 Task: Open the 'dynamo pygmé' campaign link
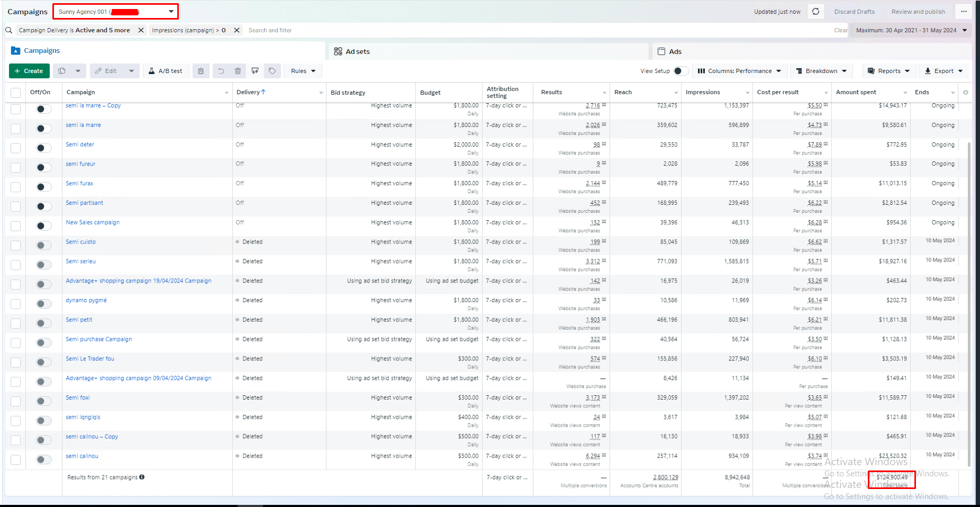pyautogui.click(x=86, y=300)
